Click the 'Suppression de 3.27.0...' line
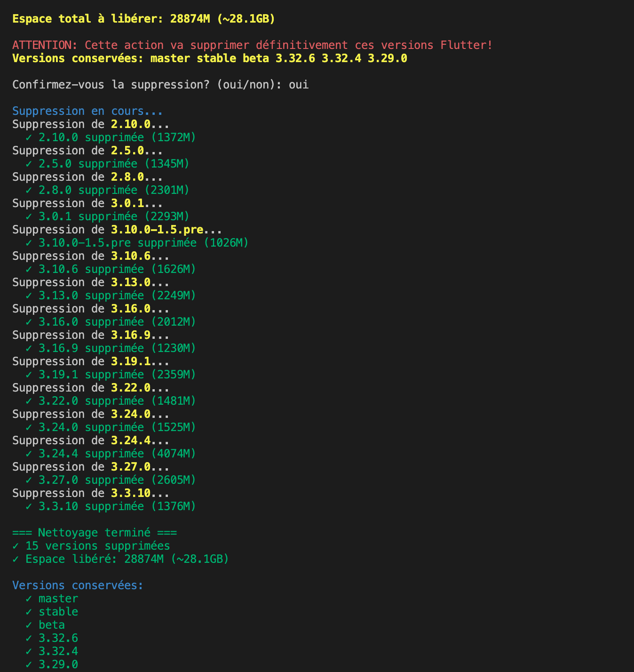 (91, 467)
